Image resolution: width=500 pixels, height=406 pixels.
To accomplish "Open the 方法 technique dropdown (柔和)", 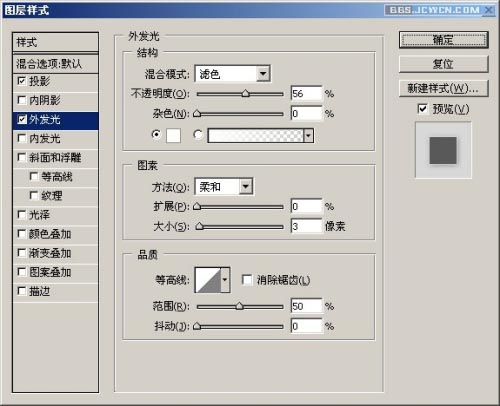I will pos(224,187).
